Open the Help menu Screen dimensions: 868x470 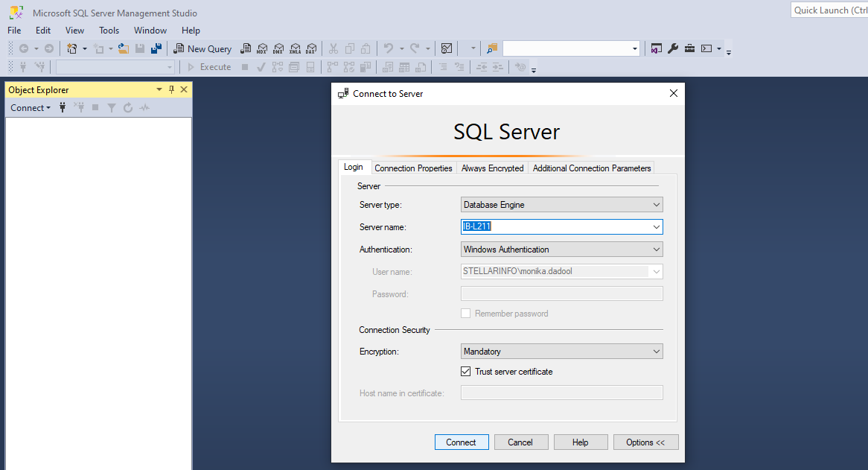pos(191,31)
